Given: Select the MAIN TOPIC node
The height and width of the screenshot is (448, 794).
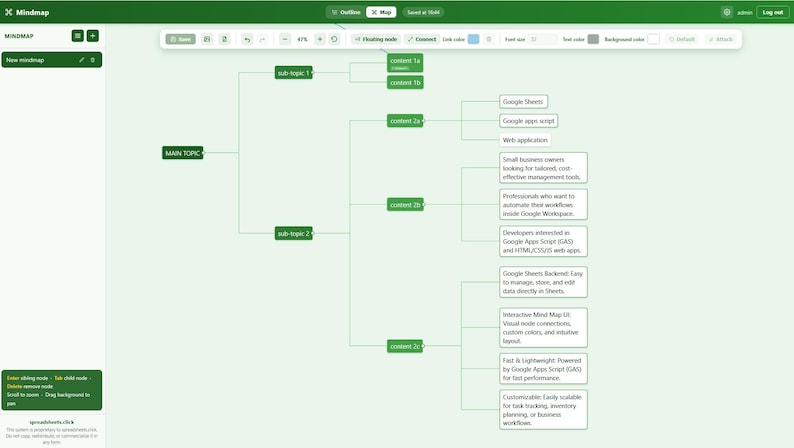Looking at the screenshot, I should click(x=182, y=153).
